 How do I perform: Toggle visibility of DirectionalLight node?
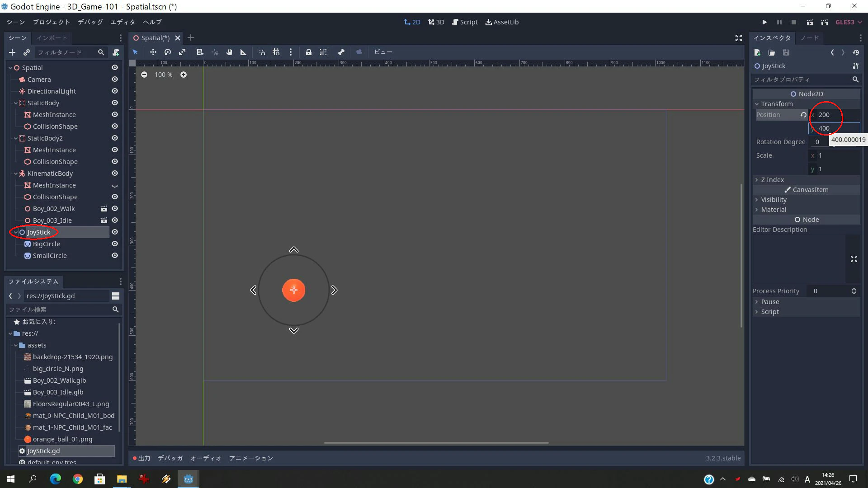pyautogui.click(x=115, y=91)
